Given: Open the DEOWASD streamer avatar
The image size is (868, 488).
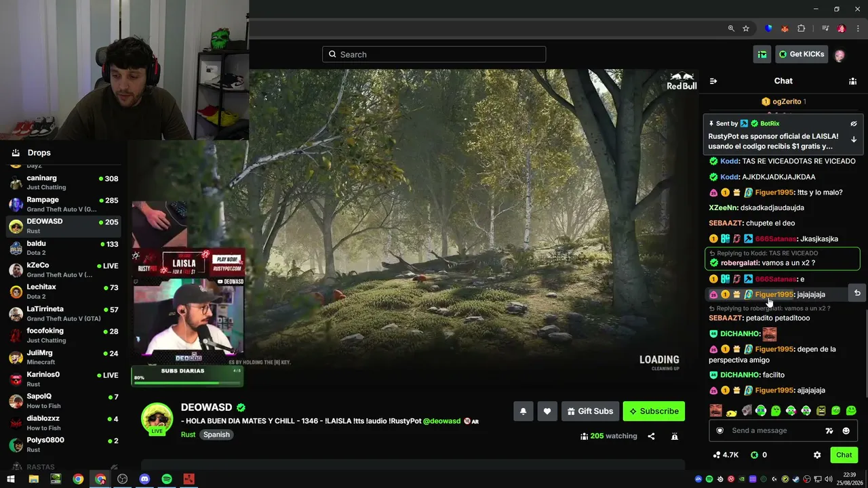Looking at the screenshot, I should 157,418.
